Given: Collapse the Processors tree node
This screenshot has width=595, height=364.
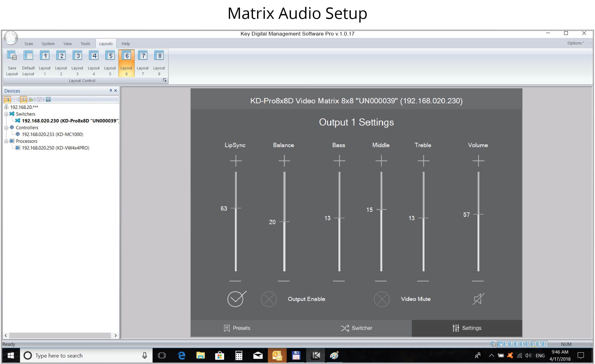Looking at the screenshot, I should click(6, 141).
